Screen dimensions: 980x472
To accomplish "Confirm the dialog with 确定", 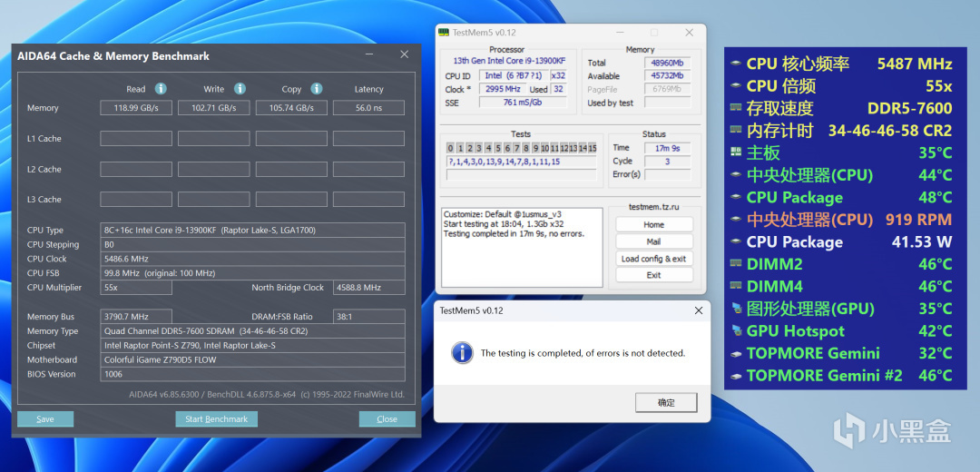I will (664, 402).
